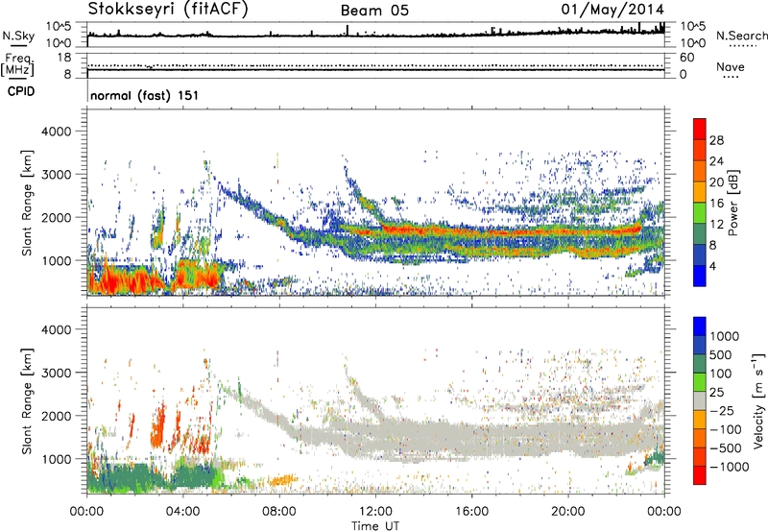Click the 4000 tick of the power panel
Image resolution: width=768 pixels, height=532 pixels.
(x=56, y=132)
